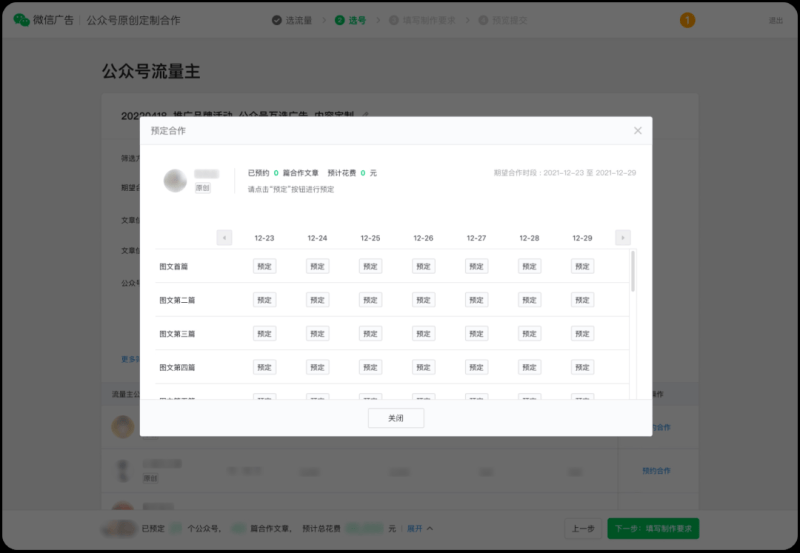This screenshot has height=553, width=800.
Task: Click the 原创 tag under account name
Action: click(203, 188)
